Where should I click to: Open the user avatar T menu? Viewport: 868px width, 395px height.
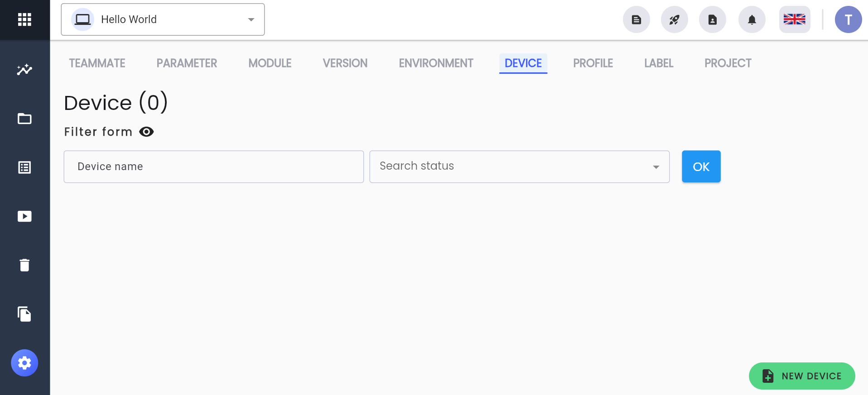[849, 19]
